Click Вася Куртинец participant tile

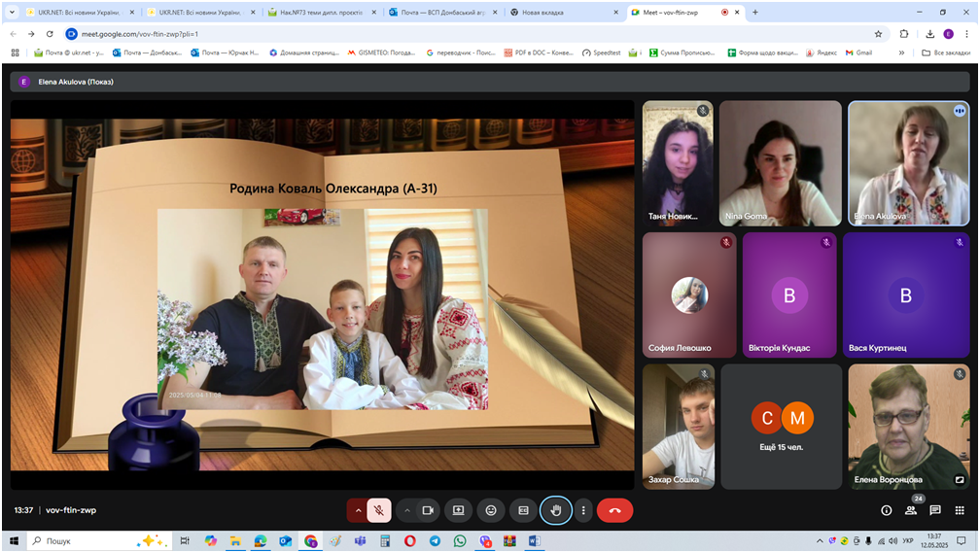(x=906, y=294)
